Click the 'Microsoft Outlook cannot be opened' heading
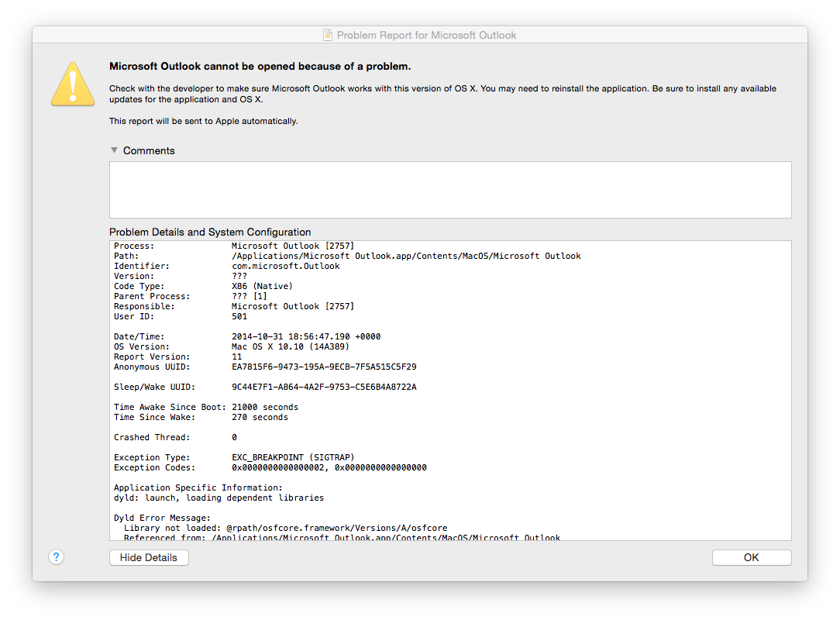The image size is (840, 620). (x=260, y=67)
